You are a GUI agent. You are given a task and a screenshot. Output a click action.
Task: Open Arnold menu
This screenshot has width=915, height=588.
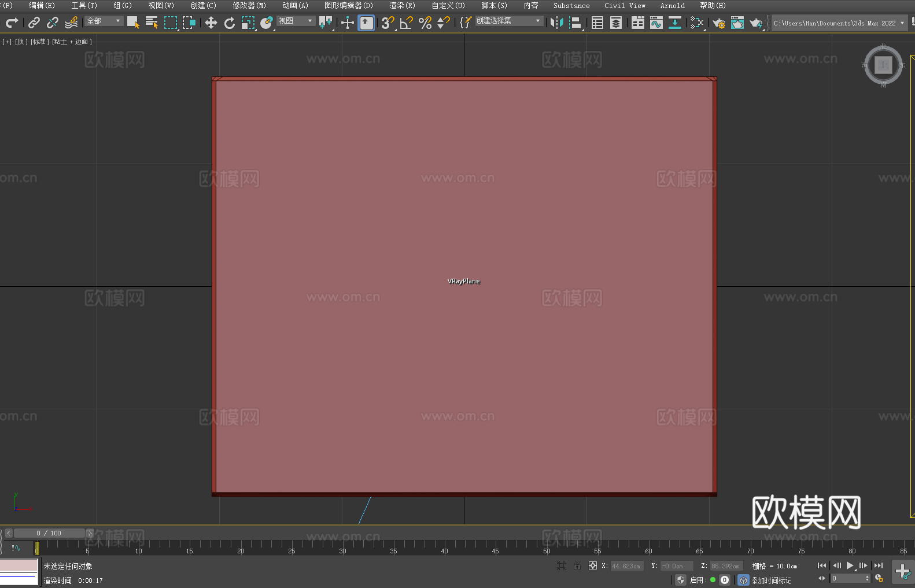[673, 5]
